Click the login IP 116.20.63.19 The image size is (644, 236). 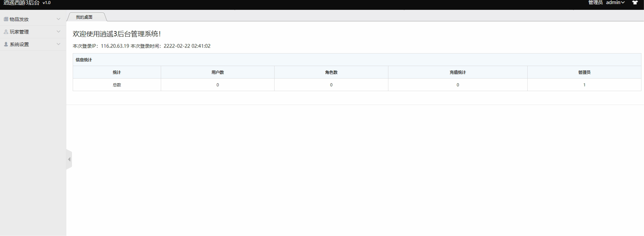(x=115, y=46)
